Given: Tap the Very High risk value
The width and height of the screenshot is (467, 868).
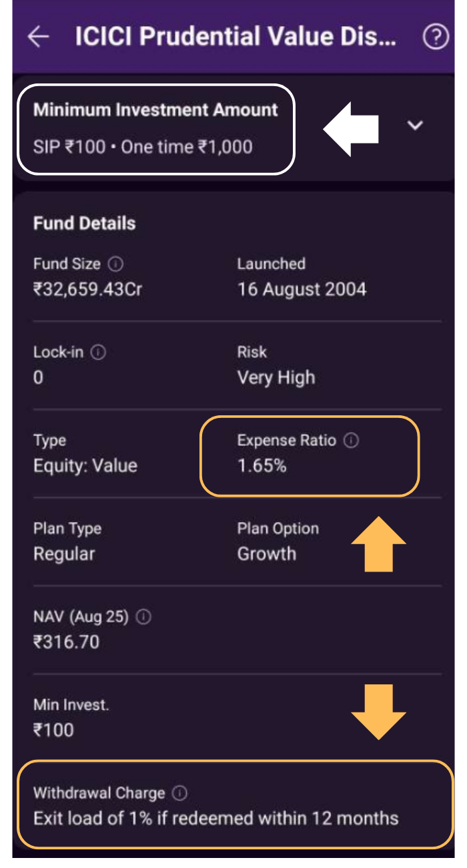Looking at the screenshot, I should pos(276,378).
